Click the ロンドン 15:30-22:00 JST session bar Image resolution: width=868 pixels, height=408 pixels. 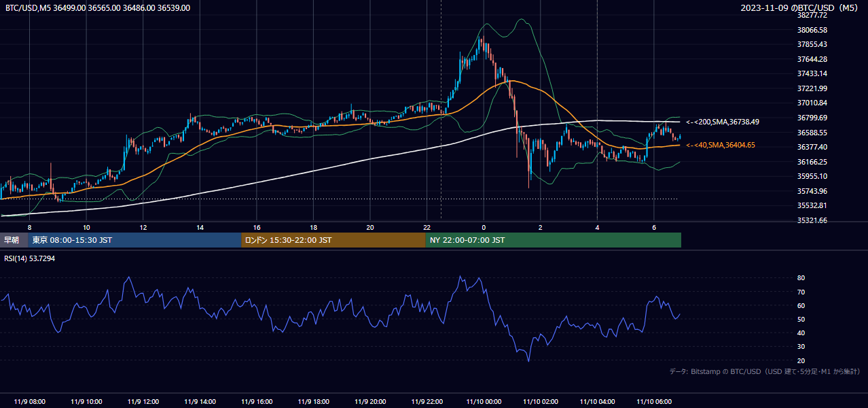point(333,240)
